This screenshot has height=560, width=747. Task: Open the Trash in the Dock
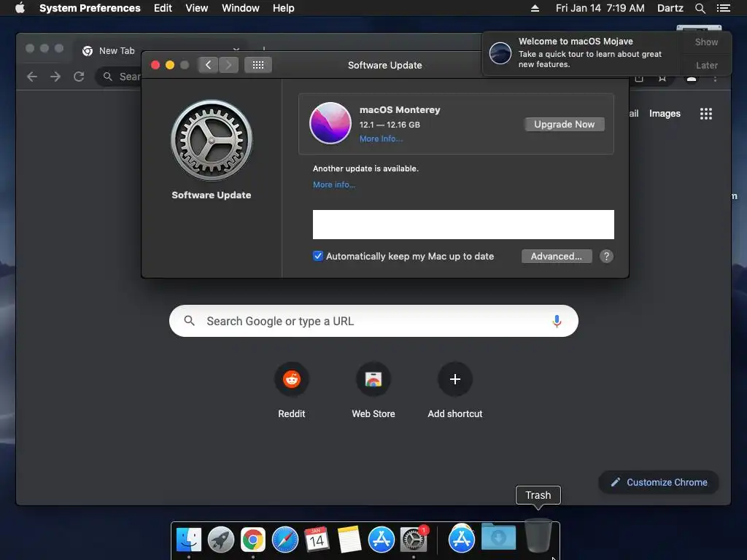pyautogui.click(x=538, y=536)
